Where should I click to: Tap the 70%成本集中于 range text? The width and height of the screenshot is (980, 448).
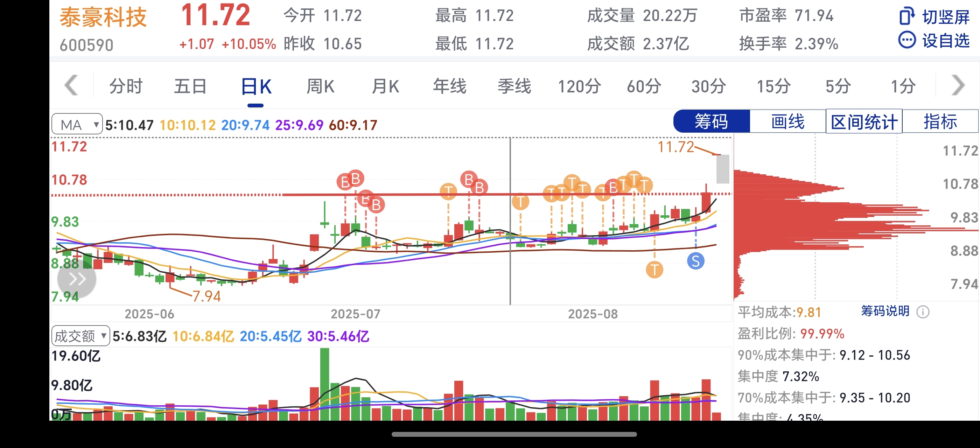pos(824,397)
